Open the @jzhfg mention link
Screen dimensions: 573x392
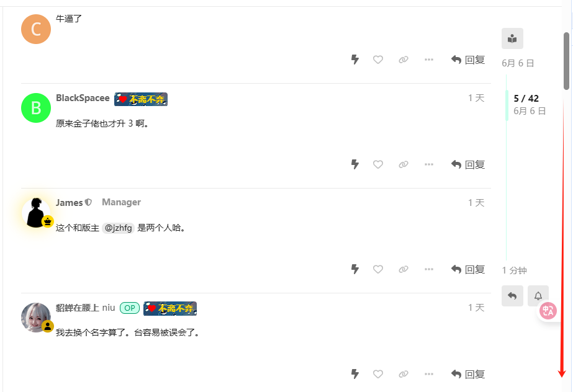[x=118, y=228]
